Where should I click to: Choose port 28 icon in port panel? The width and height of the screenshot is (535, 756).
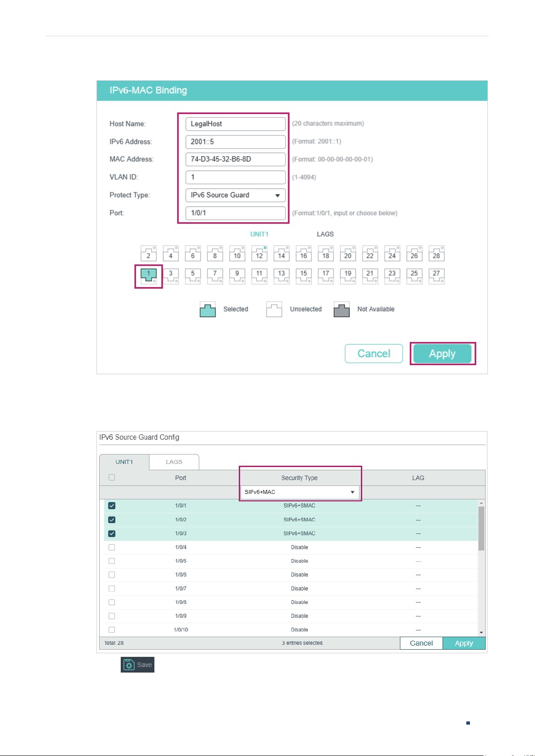(436, 253)
